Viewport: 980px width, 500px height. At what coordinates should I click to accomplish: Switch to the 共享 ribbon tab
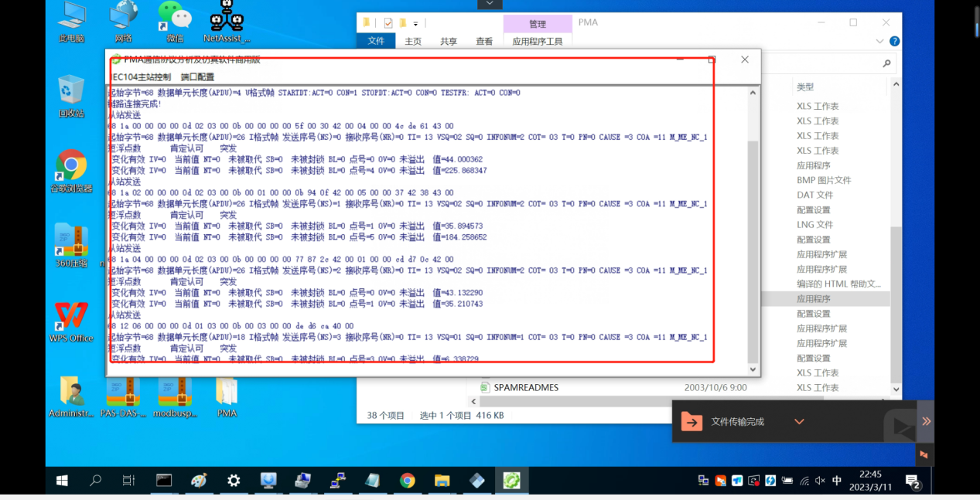coord(449,42)
